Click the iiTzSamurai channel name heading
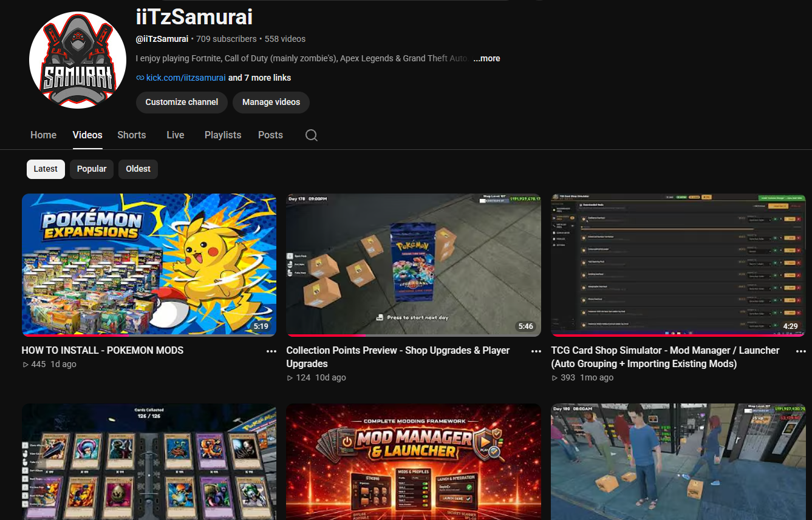 coord(194,16)
